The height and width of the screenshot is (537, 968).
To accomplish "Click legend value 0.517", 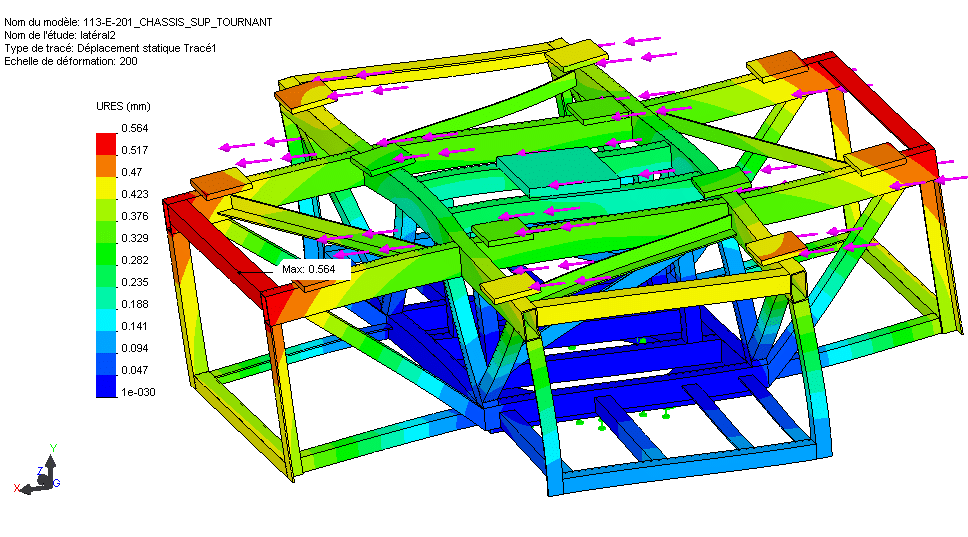I will (x=135, y=150).
